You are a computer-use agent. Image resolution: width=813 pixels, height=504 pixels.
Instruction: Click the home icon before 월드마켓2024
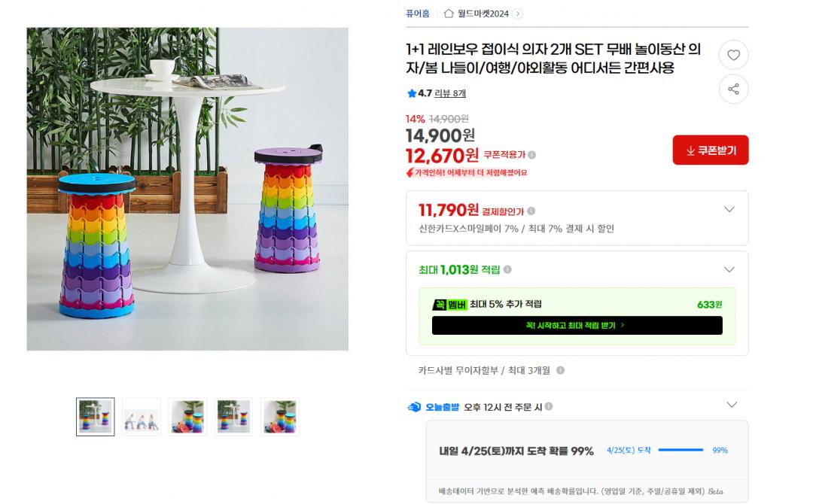[x=449, y=14]
